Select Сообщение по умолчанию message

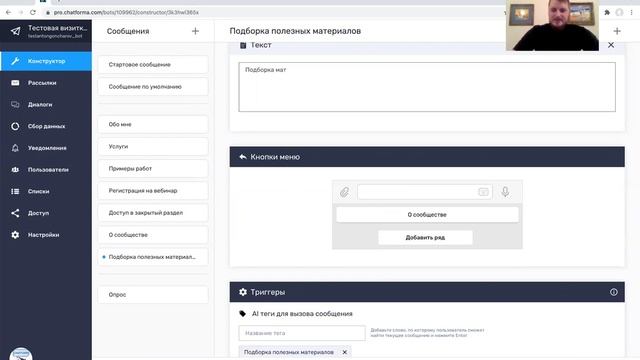tap(153, 87)
